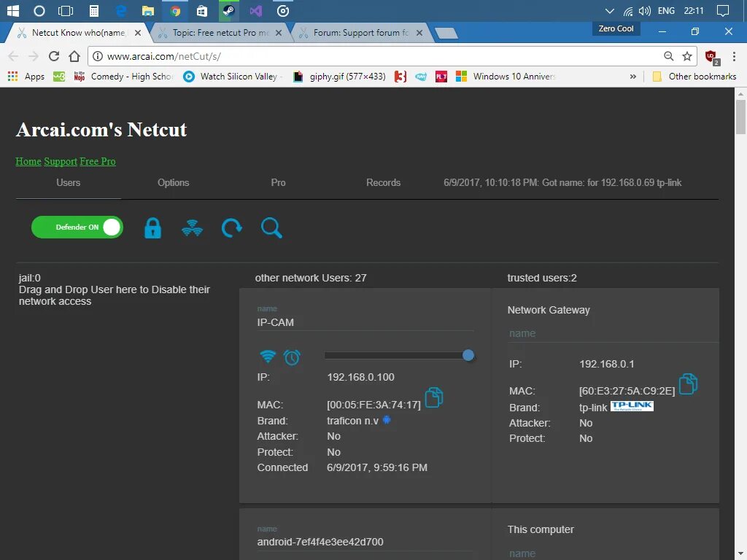This screenshot has height=560, width=747.
Task: Follow the Free Pro link
Action: (x=98, y=161)
